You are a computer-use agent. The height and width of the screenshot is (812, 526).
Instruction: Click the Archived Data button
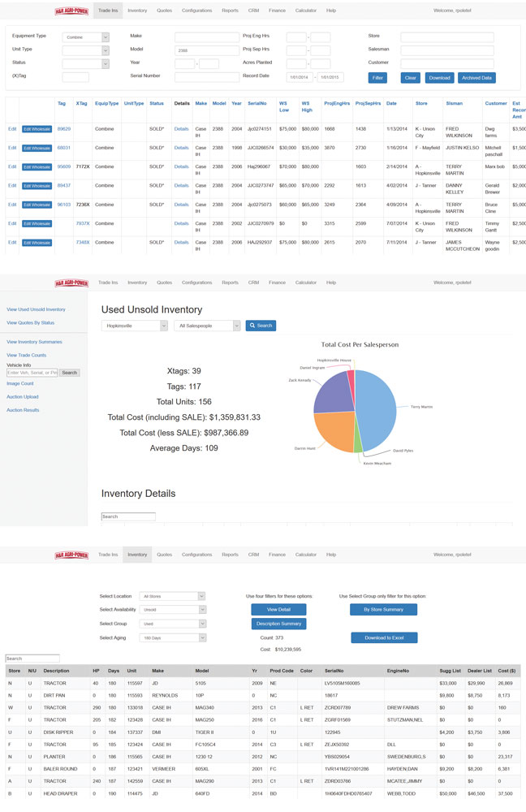click(476, 78)
